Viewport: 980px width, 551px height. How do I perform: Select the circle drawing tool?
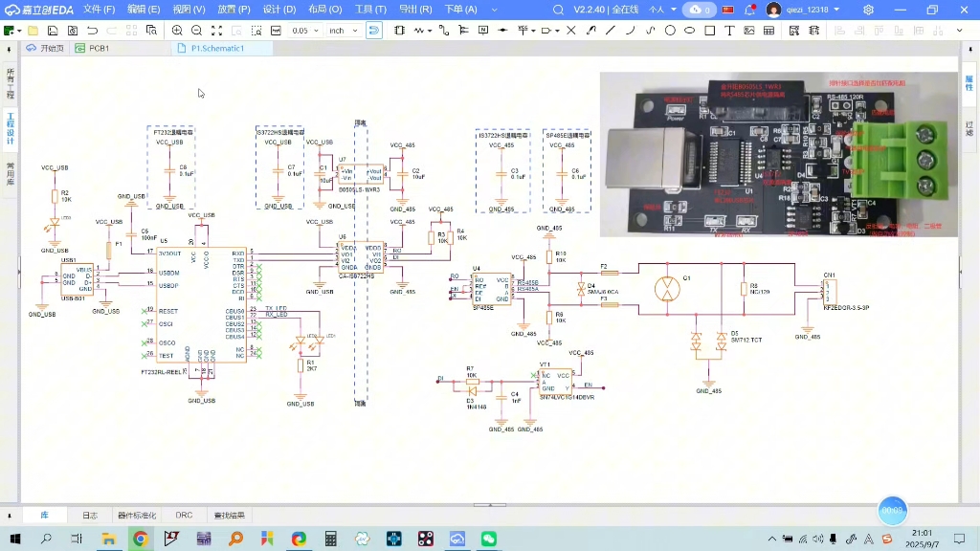[x=670, y=31]
